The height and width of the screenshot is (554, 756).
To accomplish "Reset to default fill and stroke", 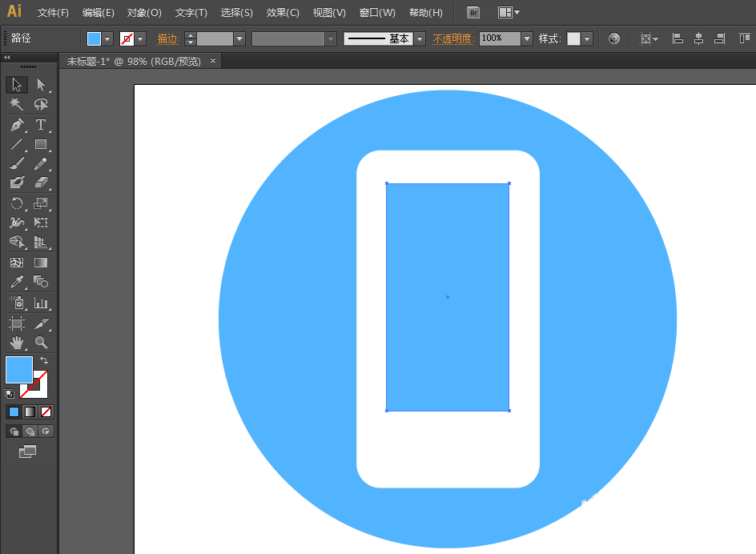I will coord(10,394).
